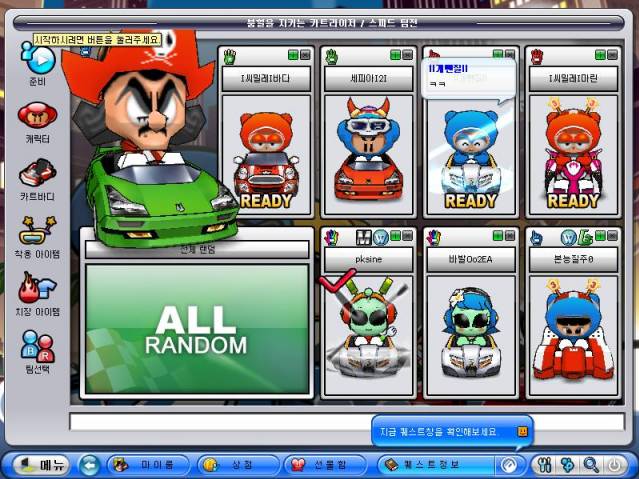Open 팀선택 team selection

point(37,347)
